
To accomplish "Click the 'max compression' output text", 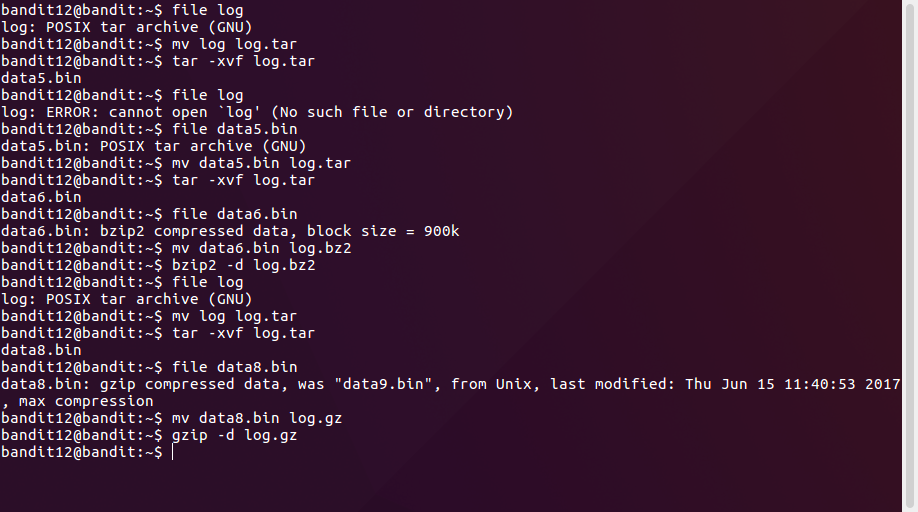I will tap(86, 402).
